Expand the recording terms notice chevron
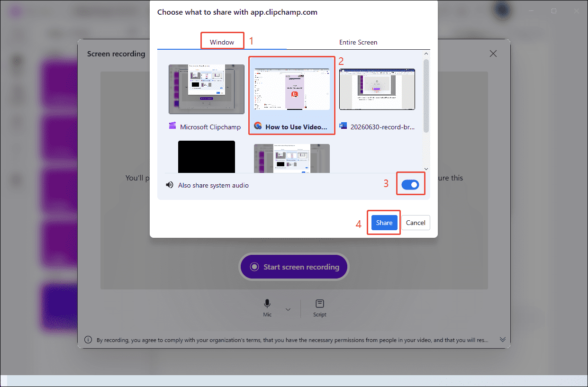The width and height of the screenshot is (588, 387). (503, 340)
